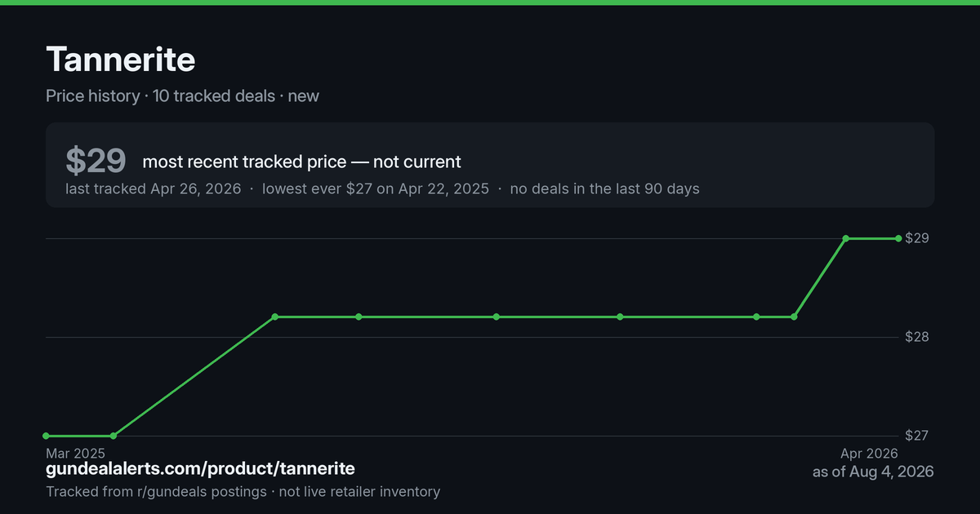Click the data point just before the final rise

click(x=794, y=317)
